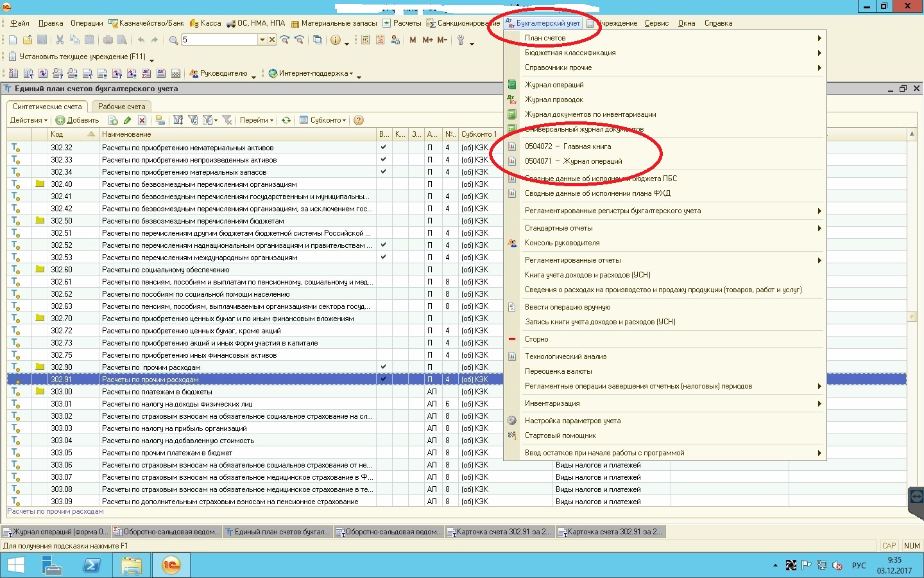Open the calendar icon in the toolbar
Viewport: 924px width, 578px height.
pyautogui.click(x=380, y=40)
